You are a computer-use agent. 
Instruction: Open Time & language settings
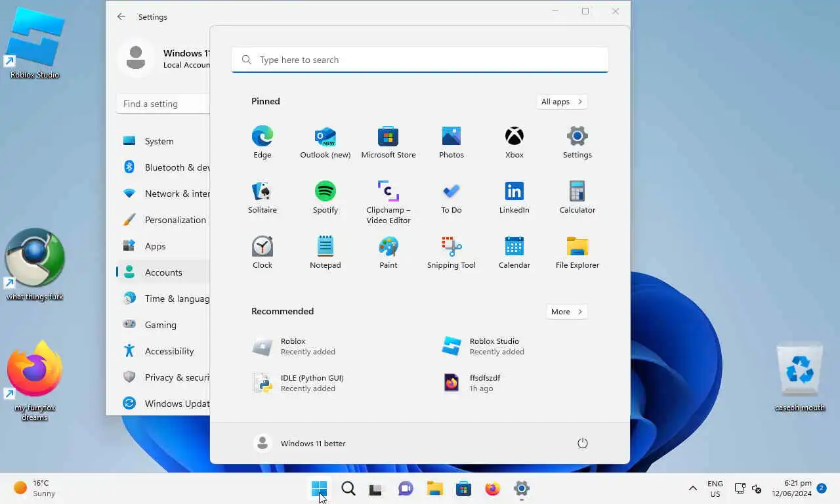[x=163, y=299]
